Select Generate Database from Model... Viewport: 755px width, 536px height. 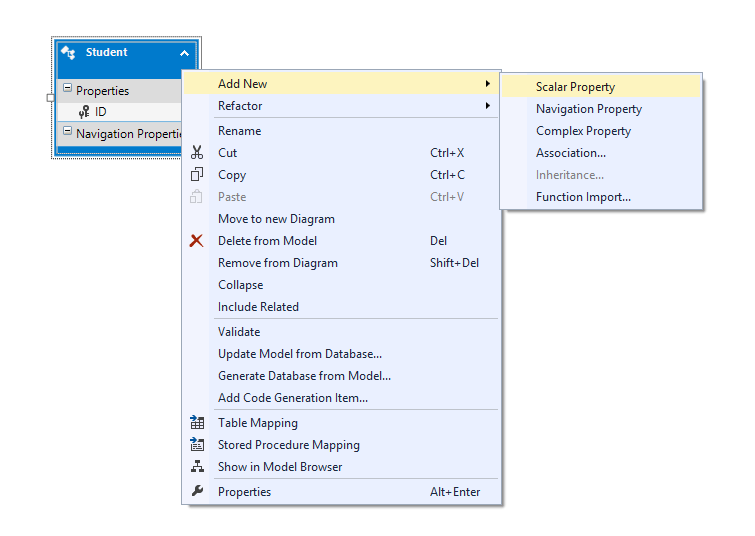tap(341, 376)
